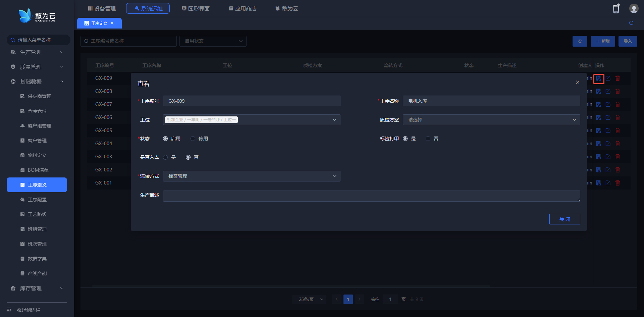Expand the 库存管理 sidebar menu
The height and width of the screenshot is (317, 644).
coord(37,288)
